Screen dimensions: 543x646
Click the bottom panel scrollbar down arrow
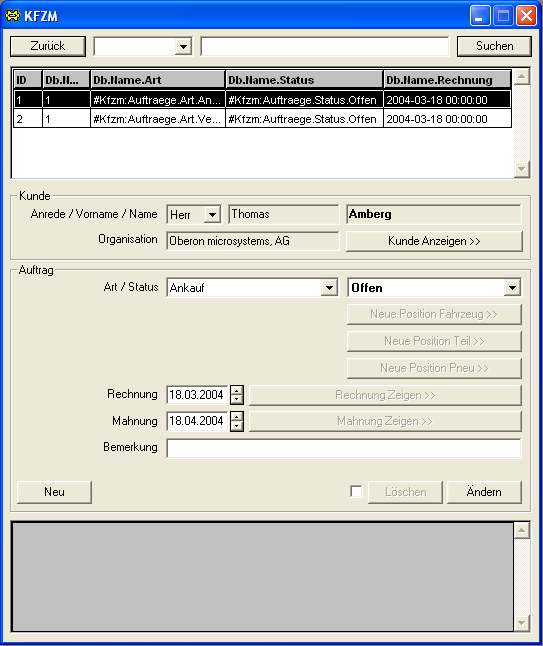tap(522, 623)
